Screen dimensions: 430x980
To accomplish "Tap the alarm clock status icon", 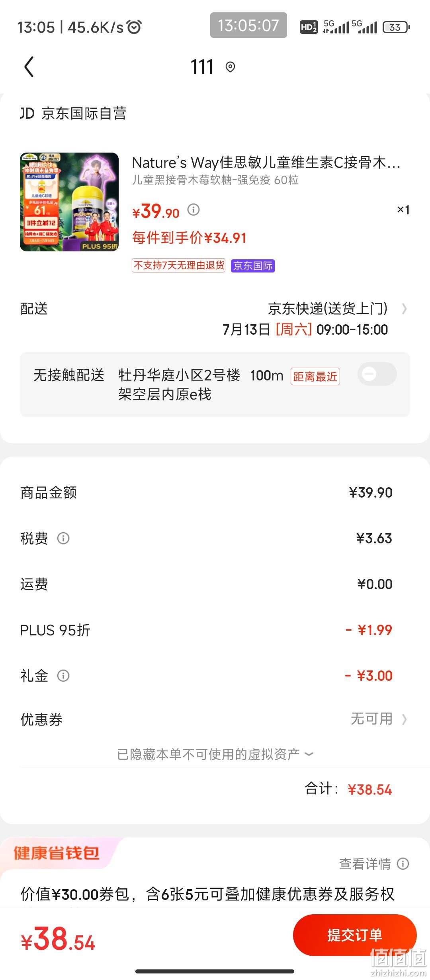I will tap(134, 27).
